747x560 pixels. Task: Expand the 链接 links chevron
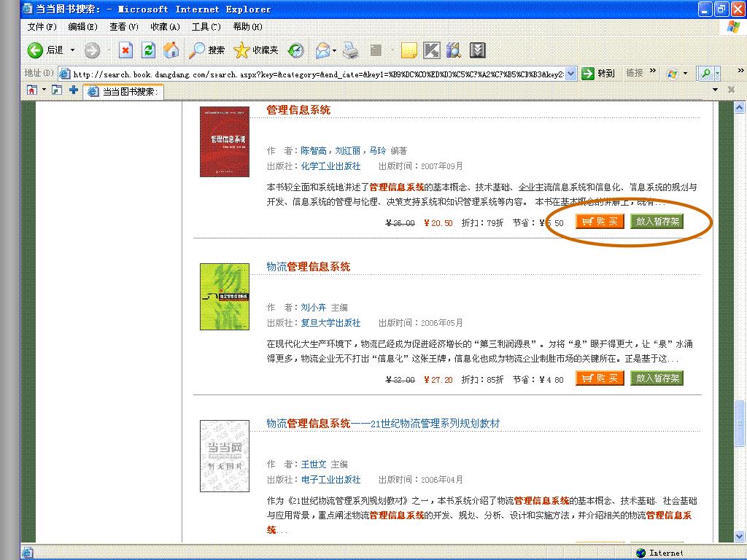click(653, 71)
